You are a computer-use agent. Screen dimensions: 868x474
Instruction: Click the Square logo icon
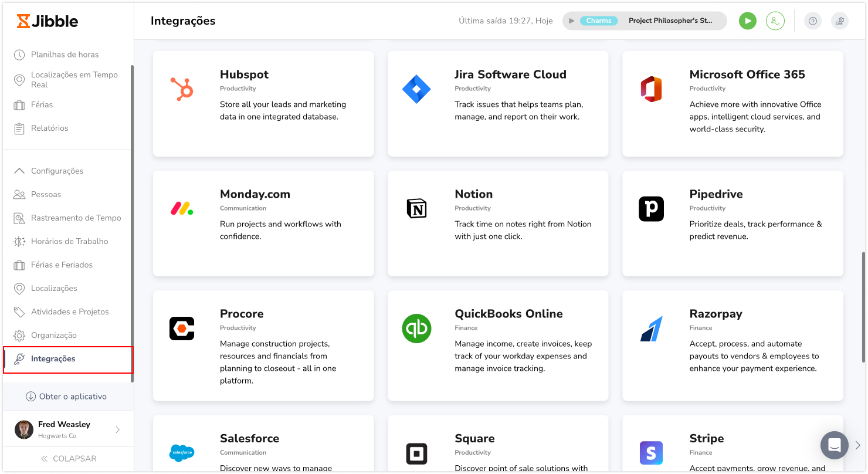pyautogui.click(x=416, y=453)
